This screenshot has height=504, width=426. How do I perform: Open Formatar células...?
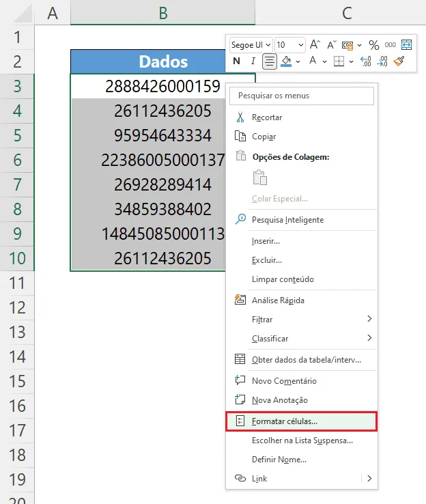(x=301, y=421)
